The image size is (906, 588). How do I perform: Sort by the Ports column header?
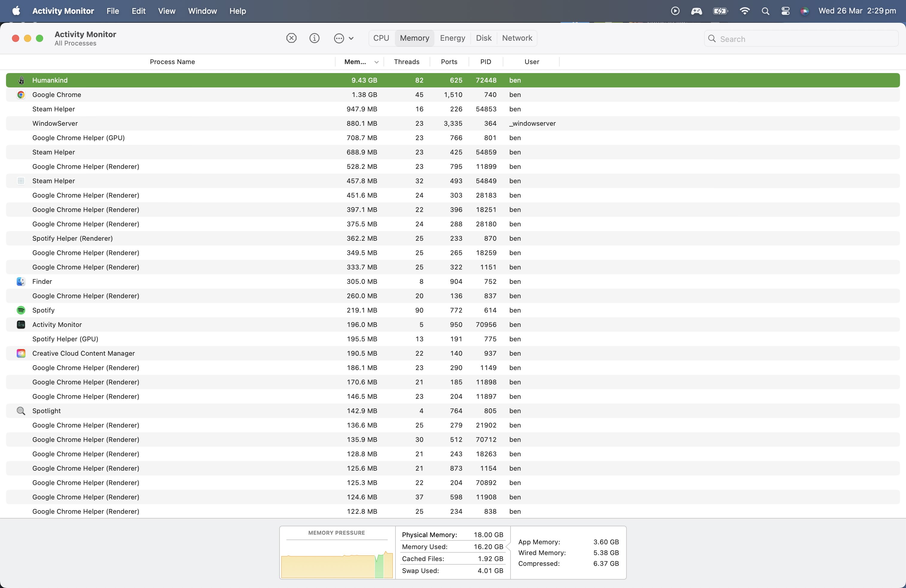pos(449,62)
